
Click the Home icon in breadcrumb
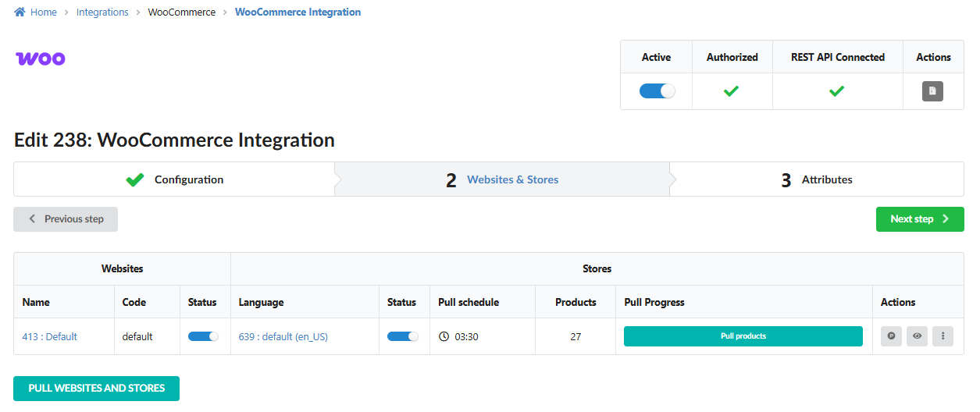(20, 12)
